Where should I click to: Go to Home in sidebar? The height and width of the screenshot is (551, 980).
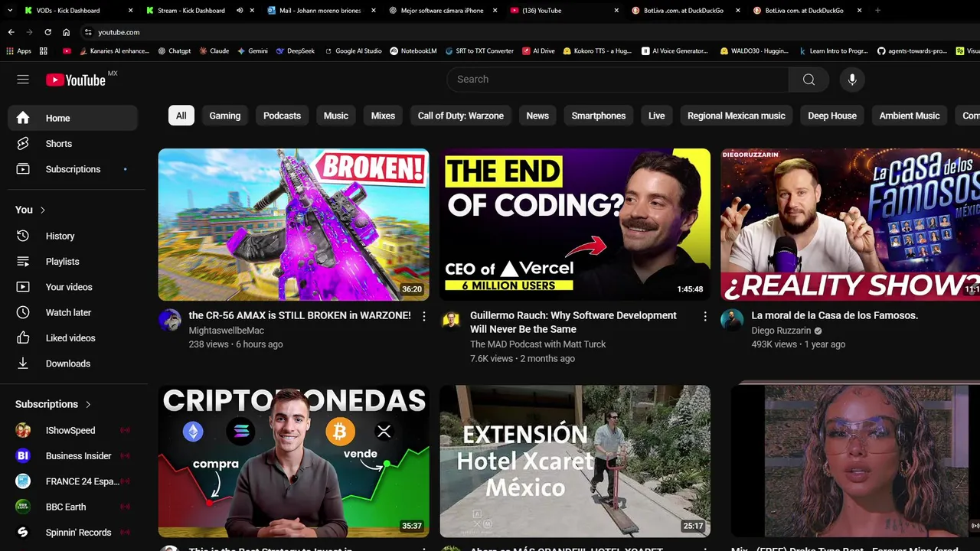click(x=73, y=118)
